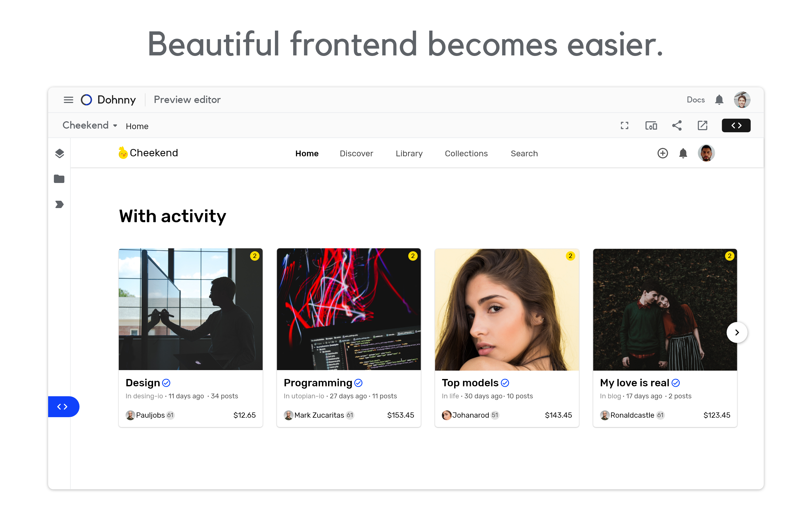
Task: Click the plus circle add icon
Action: pos(662,153)
